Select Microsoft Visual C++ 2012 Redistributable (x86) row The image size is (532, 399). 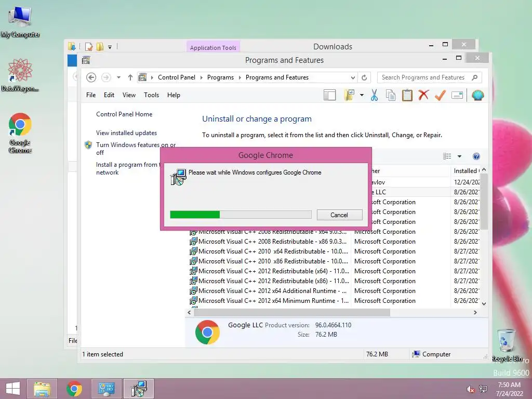[334, 281]
